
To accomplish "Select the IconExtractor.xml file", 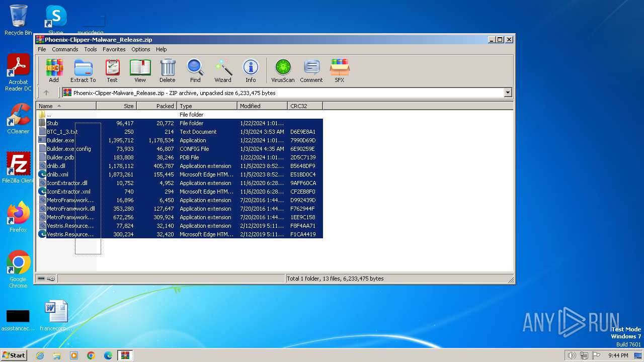I will point(180,192).
